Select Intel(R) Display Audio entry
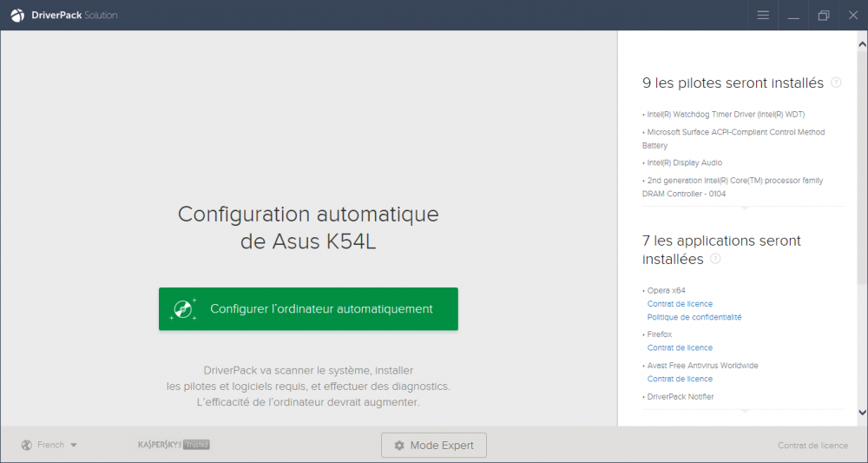 (682, 162)
